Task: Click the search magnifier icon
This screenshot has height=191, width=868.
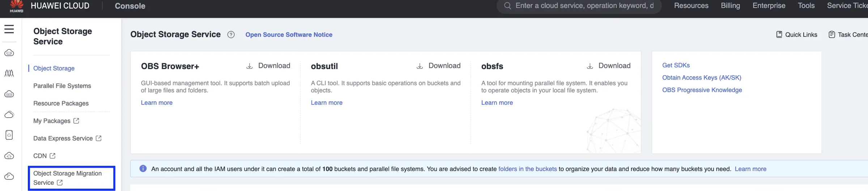Action: tap(507, 6)
